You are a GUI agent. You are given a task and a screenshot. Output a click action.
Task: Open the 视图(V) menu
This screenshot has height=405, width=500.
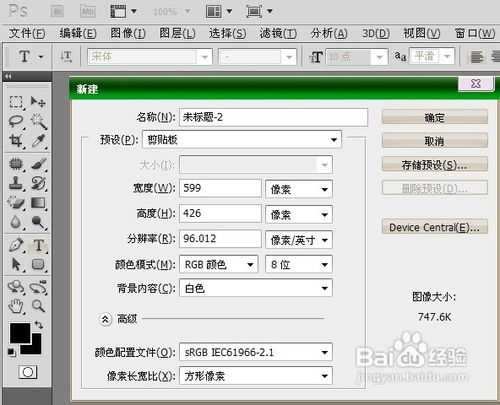tap(422, 33)
